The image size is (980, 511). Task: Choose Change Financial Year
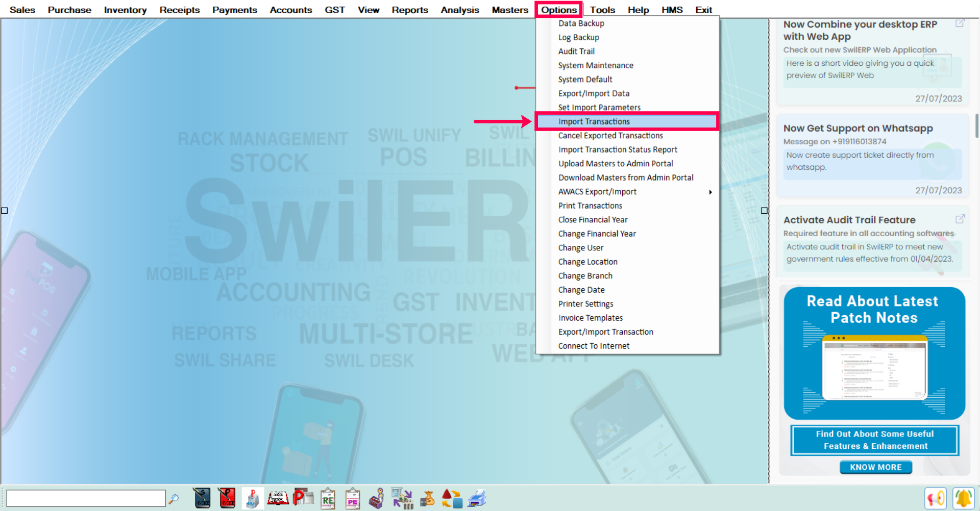627,234
